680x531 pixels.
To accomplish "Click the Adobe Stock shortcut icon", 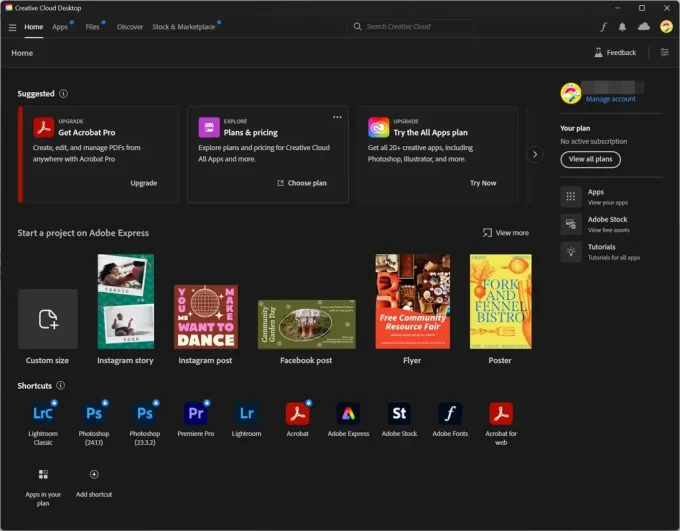I will click(399, 414).
